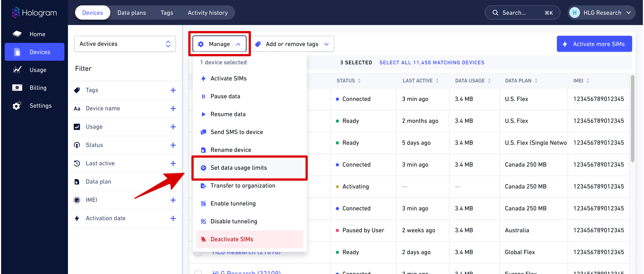Sort table by Status column arrows
644x274 pixels.
point(359,81)
